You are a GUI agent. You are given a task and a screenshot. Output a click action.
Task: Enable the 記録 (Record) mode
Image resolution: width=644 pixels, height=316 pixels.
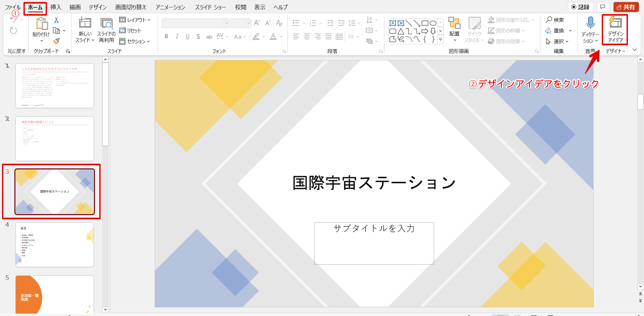click(x=581, y=7)
